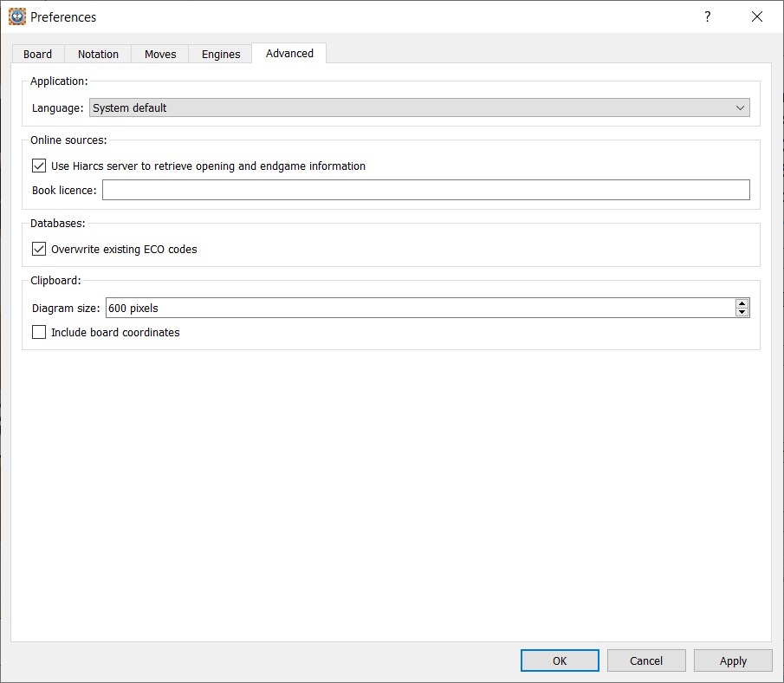Decrease Diagram size with down arrow
This screenshot has height=683, width=784.
pos(742,312)
